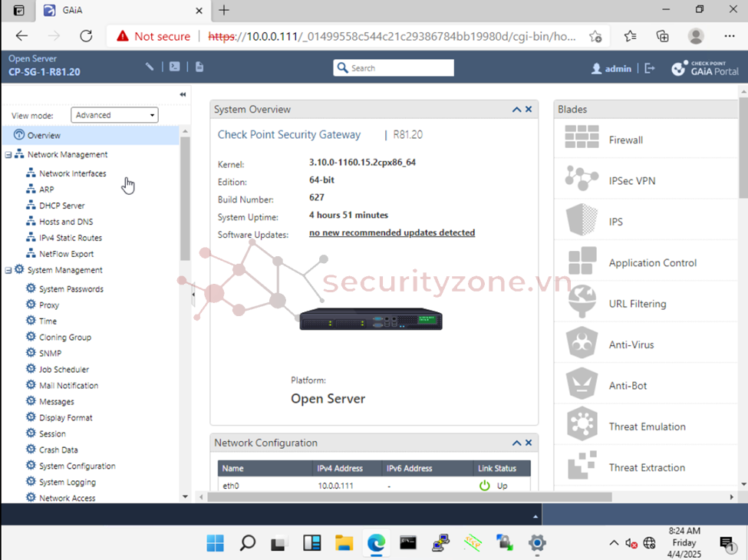
Task: Open Network Interfaces in the tree
Action: (73, 173)
